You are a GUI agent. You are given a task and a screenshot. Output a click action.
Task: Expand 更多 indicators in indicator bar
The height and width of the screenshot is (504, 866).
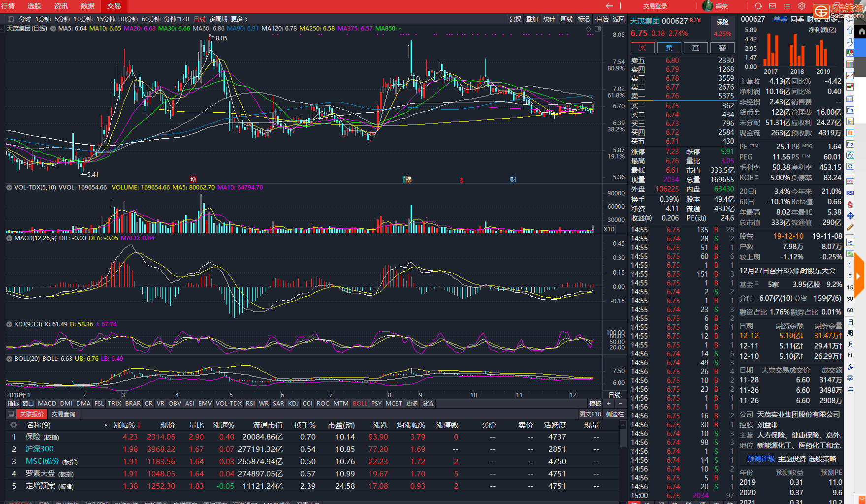(412, 404)
